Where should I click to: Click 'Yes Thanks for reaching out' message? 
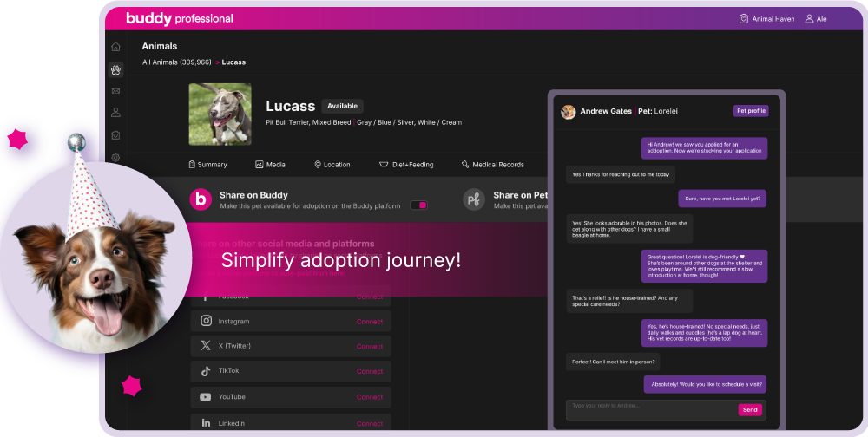(x=621, y=174)
